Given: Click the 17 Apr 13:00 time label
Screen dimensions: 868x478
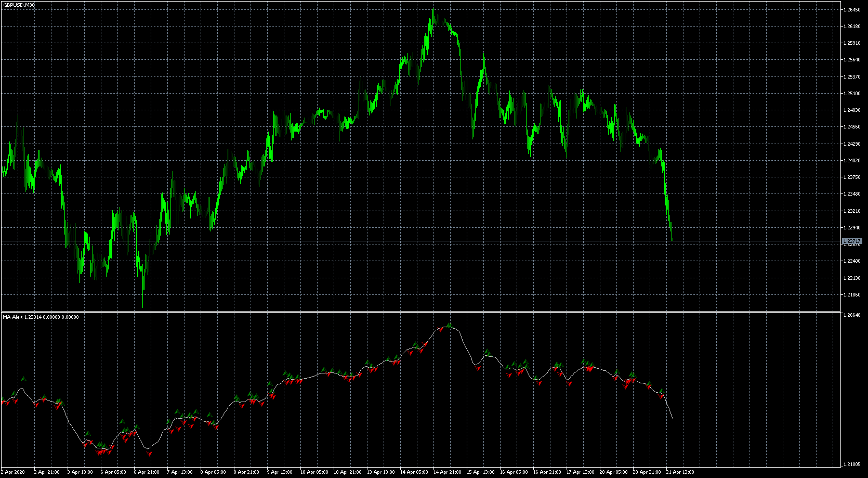Looking at the screenshot, I should [580, 472].
